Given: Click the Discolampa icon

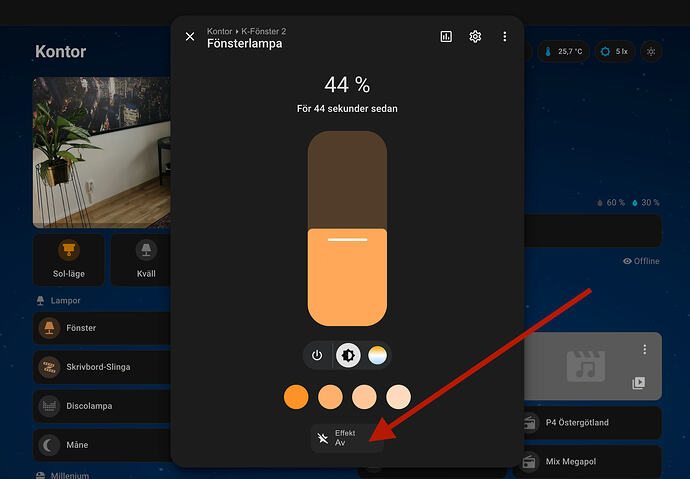Looking at the screenshot, I should [x=49, y=406].
